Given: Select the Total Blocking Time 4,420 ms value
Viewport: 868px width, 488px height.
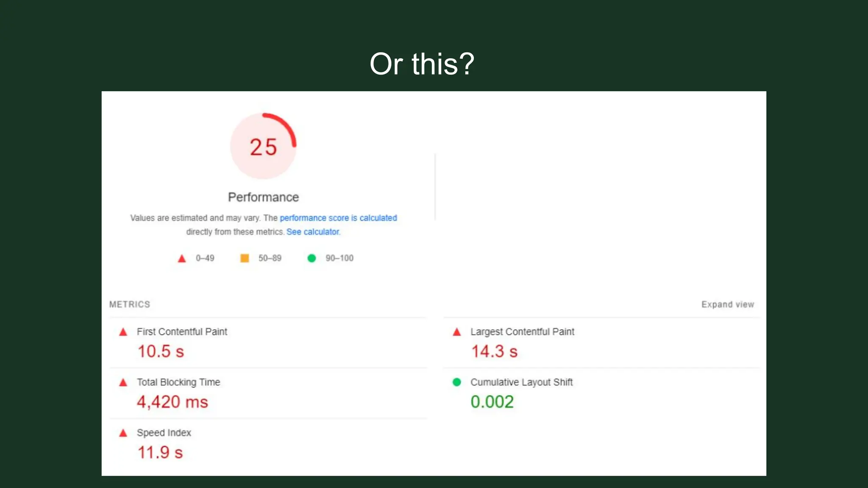Looking at the screenshot, I should pos(172,402).
